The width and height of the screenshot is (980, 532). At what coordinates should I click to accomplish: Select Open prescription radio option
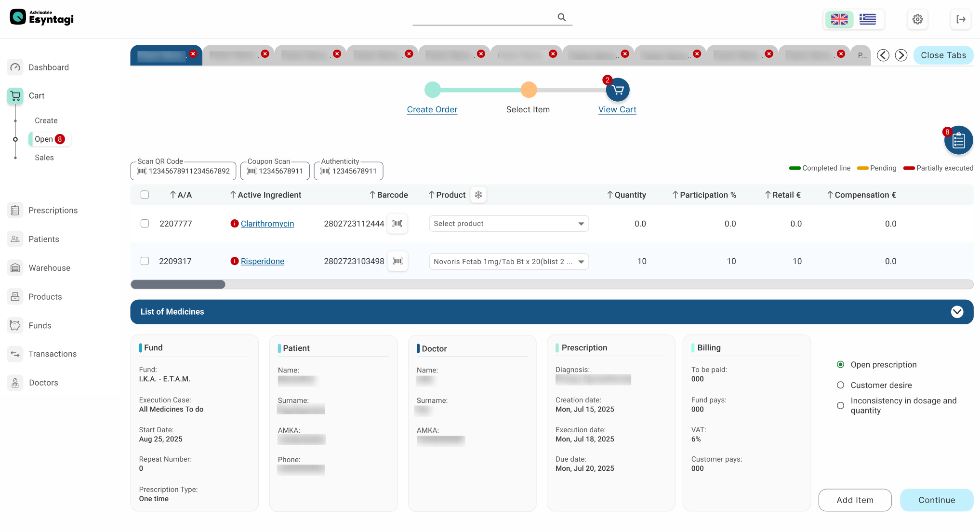click(840, 364)
